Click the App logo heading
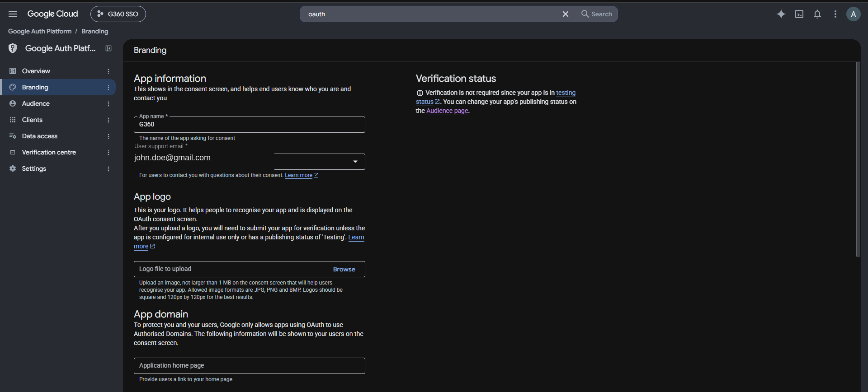 (x=152, y=196)
